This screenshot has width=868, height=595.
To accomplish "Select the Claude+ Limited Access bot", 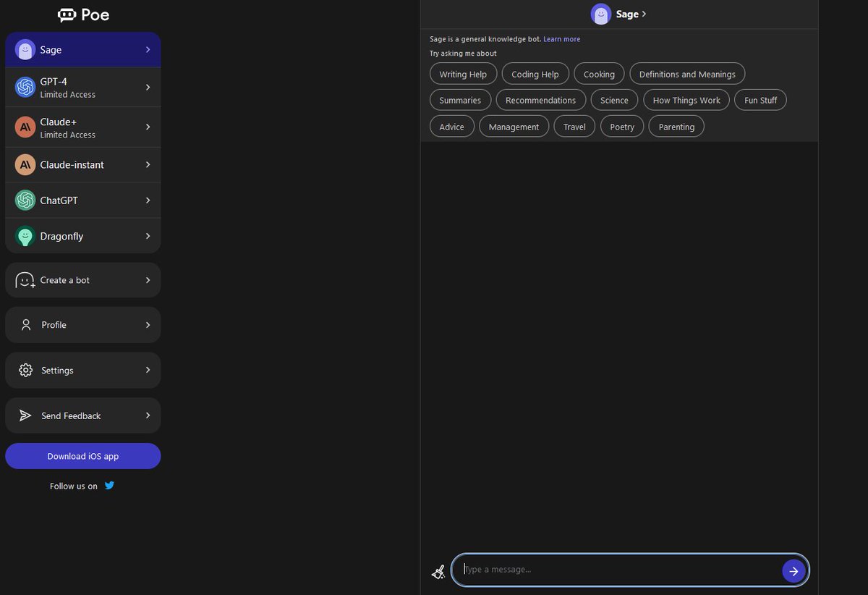I will (83, 127).
